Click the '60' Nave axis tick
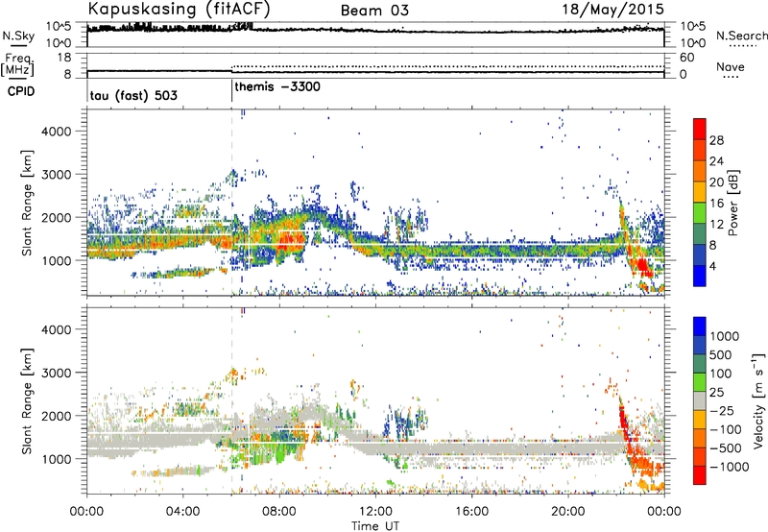This screenshot has width=768, height=532. tap(687, 58)
